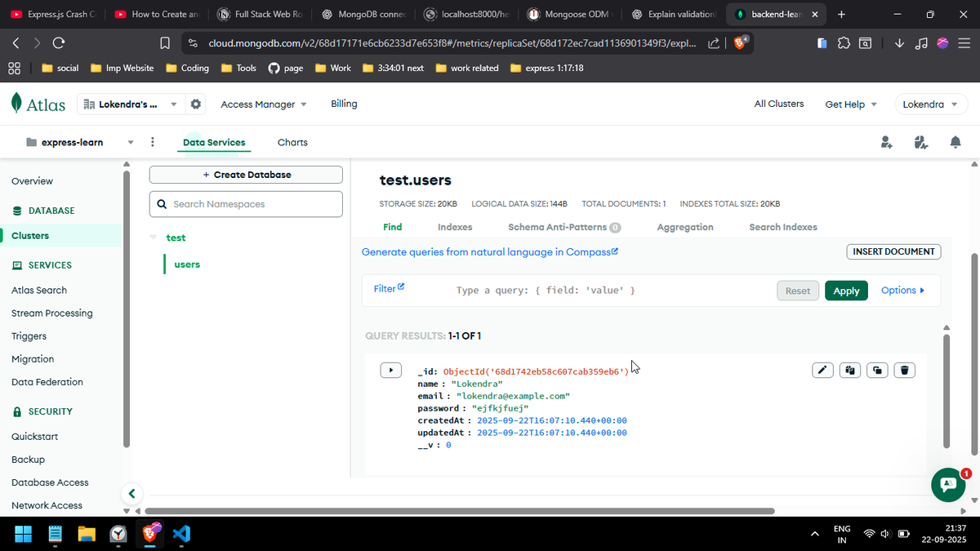Viewport: 980px width, 551px height.
Task: Expand the Access Manager menu
Action: coord(264,104)
